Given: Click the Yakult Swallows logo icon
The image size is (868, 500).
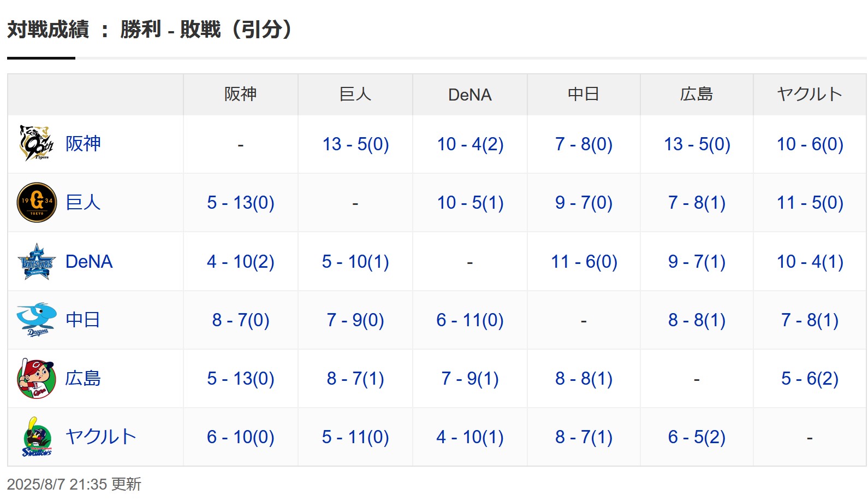Looking at the screenshot, I should point(37,437).
